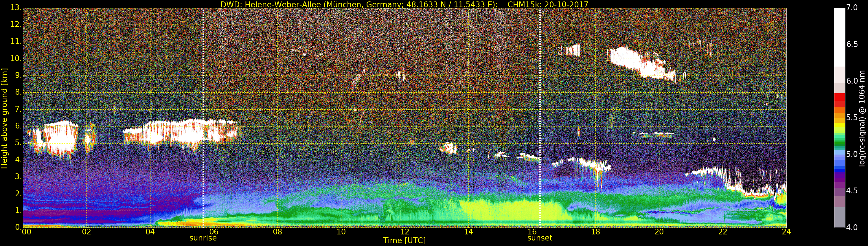Click the dotted sunset marker line
The height and width of the screenshot is (246, 868).
point(540,118)
